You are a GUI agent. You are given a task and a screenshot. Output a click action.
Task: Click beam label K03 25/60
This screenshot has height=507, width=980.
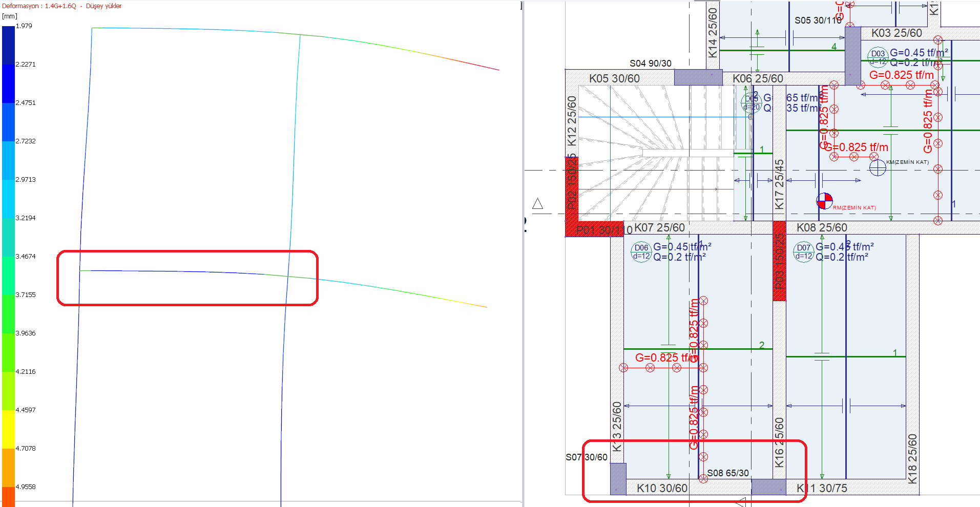[896, 33]
